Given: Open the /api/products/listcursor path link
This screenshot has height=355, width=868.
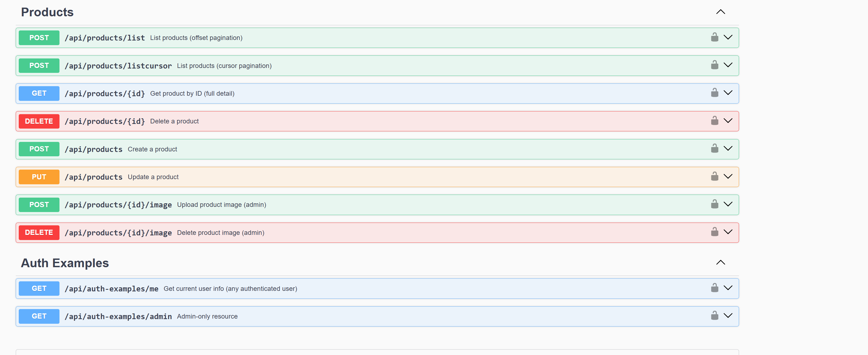Looking at the screenshot, I should [118, 66].
